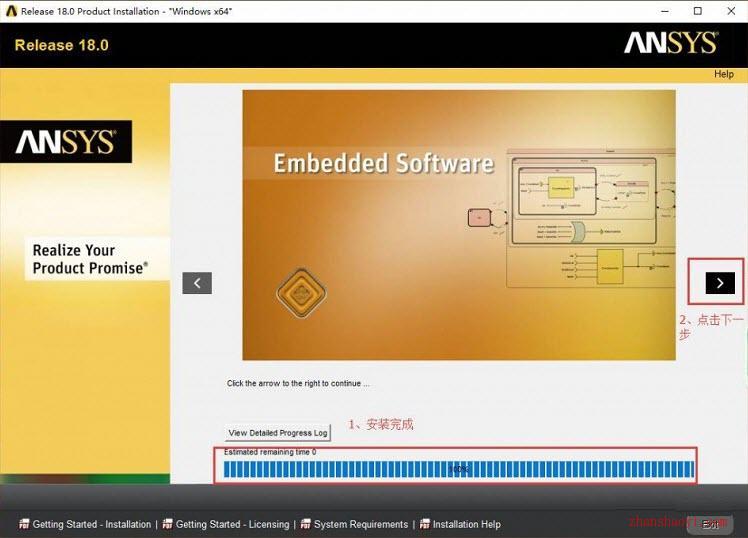This screenshot has width=748, height=538.
Task: Open the Help menu
Action: coord(724,74)
